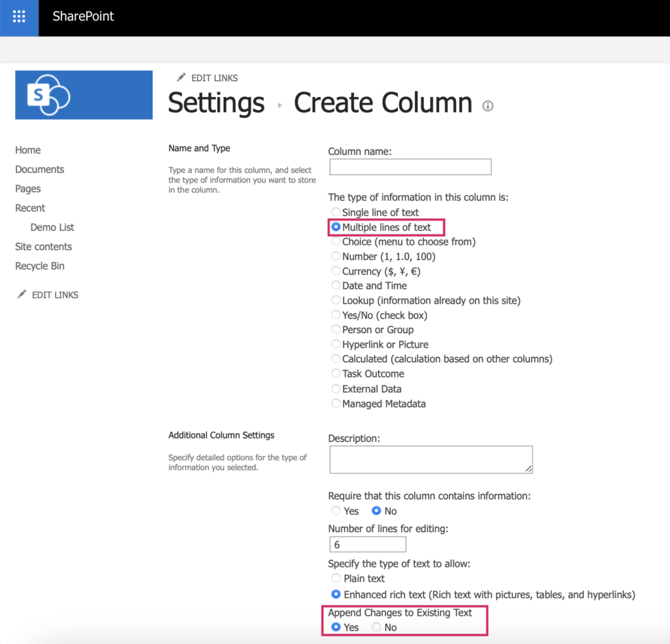Select Person or Group column type
The image size is (670, 644).
coord(336,329)
